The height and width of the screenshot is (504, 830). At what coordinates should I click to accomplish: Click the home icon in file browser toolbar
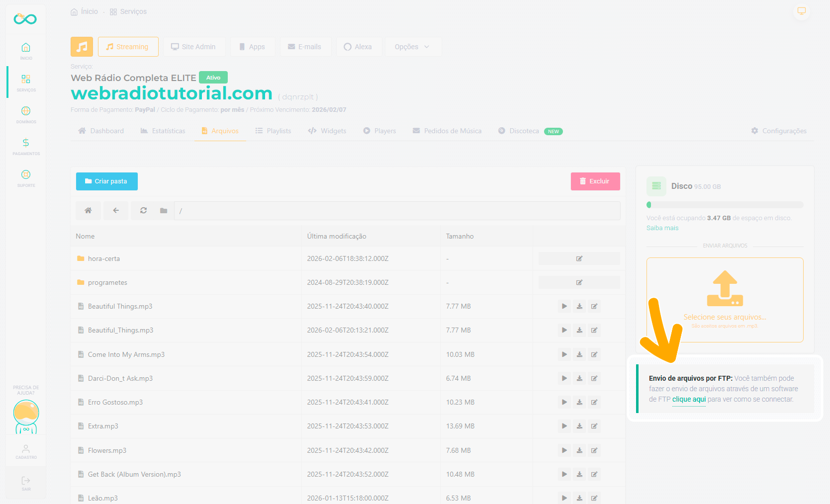pos(88,211)
